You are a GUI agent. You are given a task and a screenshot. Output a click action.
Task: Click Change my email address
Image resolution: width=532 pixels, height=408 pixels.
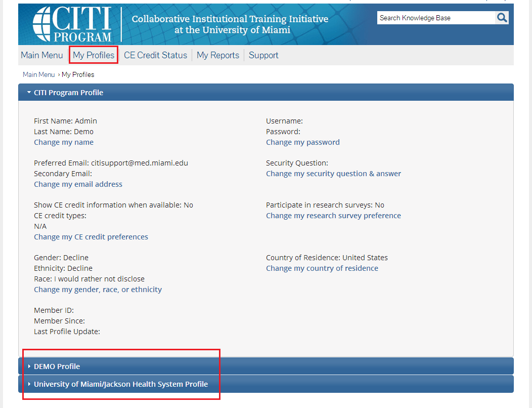(78, 184)
